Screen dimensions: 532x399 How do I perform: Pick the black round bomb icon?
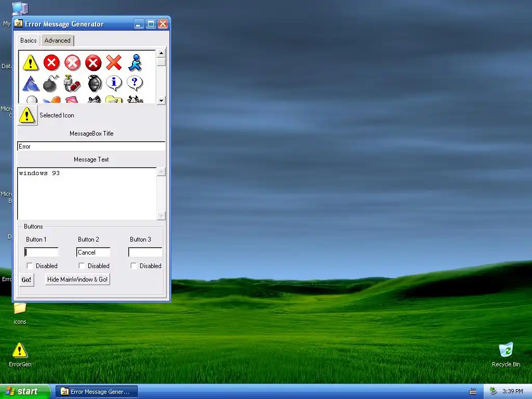click(x=51, y=84)
